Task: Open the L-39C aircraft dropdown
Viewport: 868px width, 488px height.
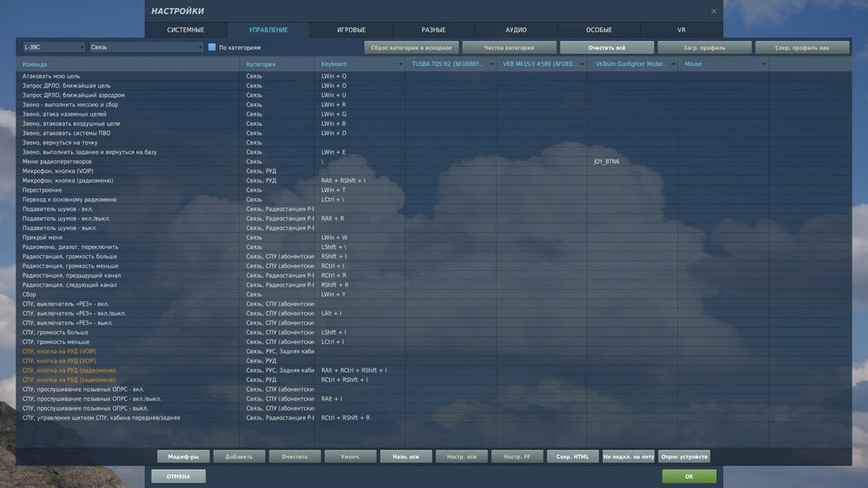Action: pyautogui.click(x=54, y=47)
